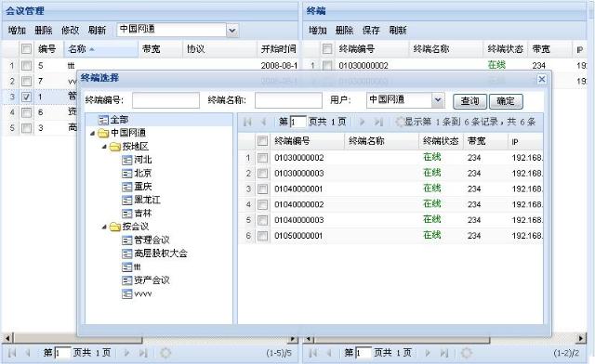Select 资产会议 node in tree
Viewport: 595px width, 364px height.
152,280
